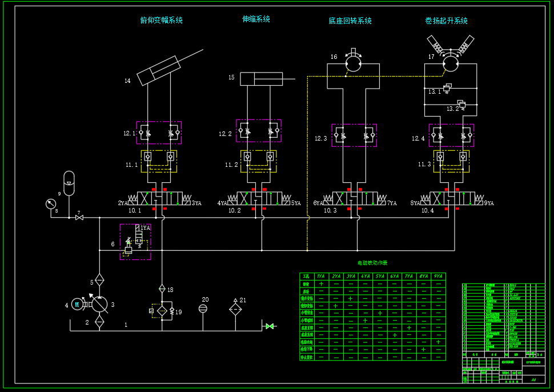Click the green drain valve on tank
554x392 pixels.
pos(270,326)
